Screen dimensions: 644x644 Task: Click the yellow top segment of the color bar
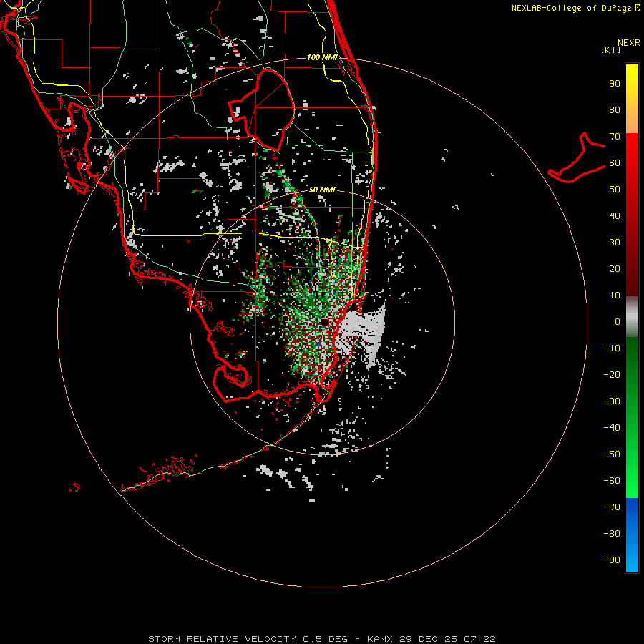[632, 99]
